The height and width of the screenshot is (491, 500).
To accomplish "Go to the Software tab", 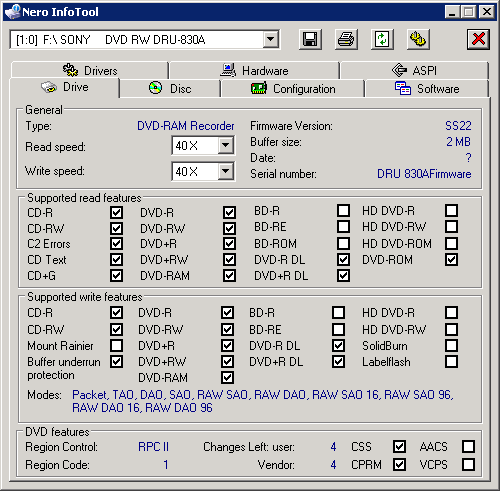I will tap(427, 89).
